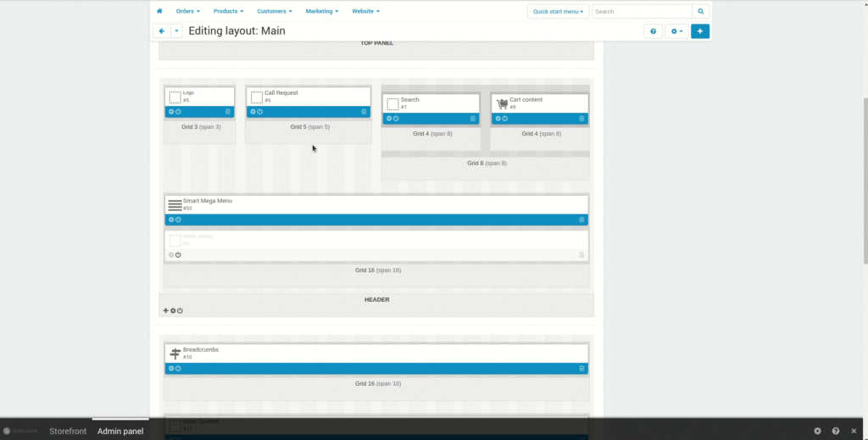Switch to the Storefront view
The image size is (868, 440).
click(x=68, y=432)
